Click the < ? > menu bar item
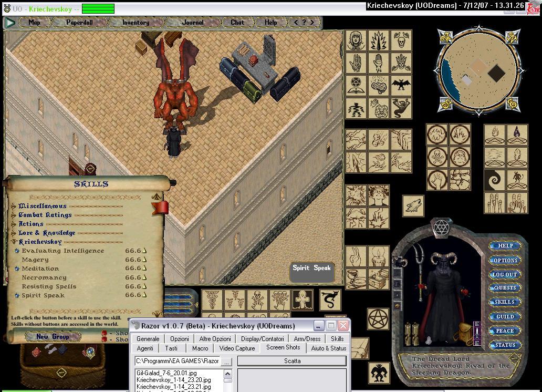 coord(304,23)
